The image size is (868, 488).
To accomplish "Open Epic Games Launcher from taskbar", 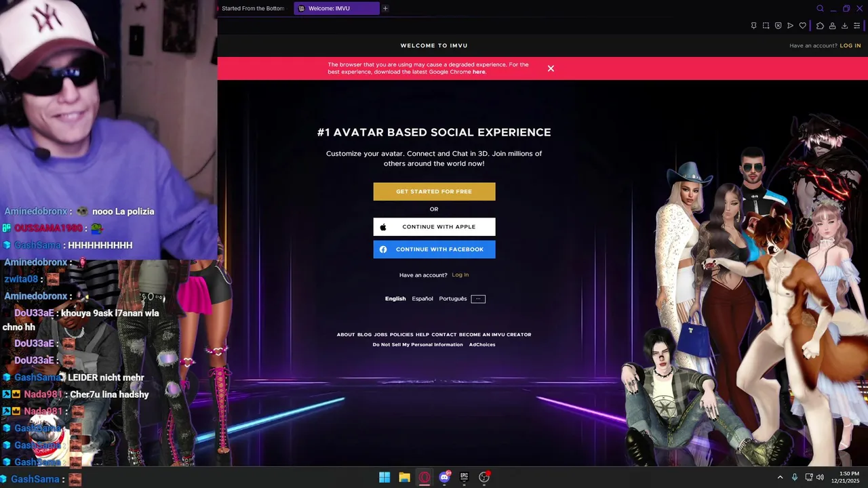I will click(465, 477).
